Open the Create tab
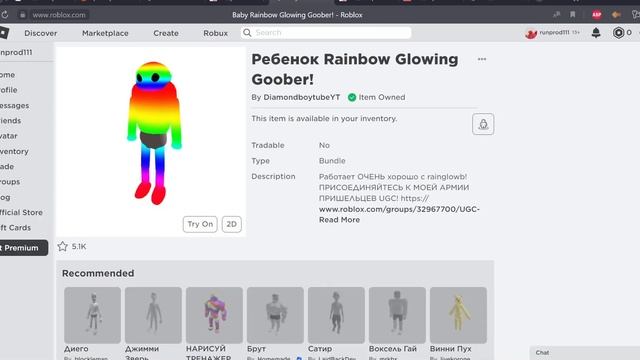This screenshot has width=640, height=360. click(x=166, y=33)
